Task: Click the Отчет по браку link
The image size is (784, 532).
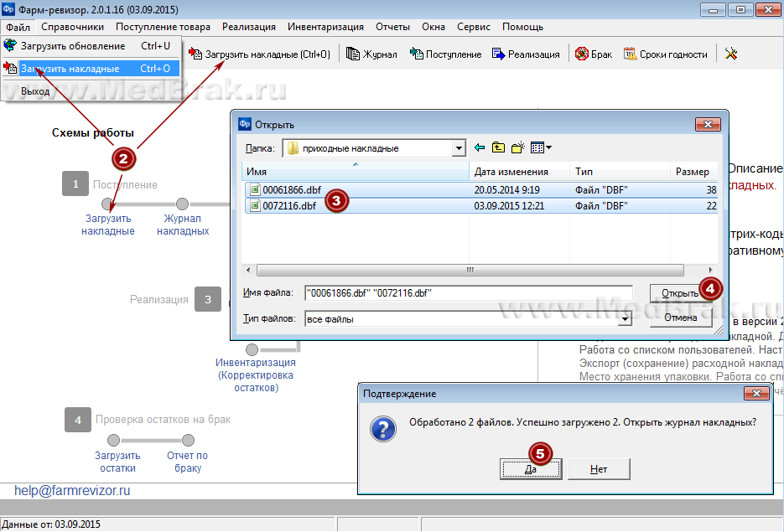Action: (188, 462)
